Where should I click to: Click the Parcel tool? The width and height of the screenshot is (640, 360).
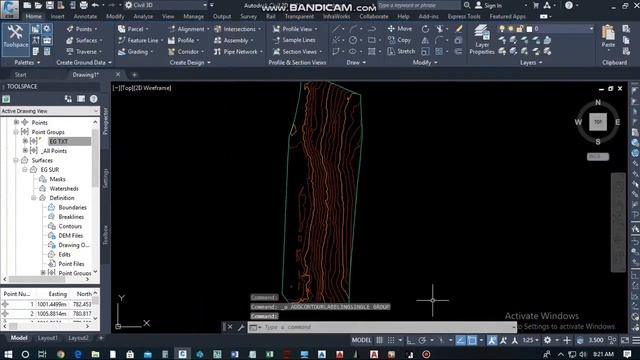pos(133,29)
